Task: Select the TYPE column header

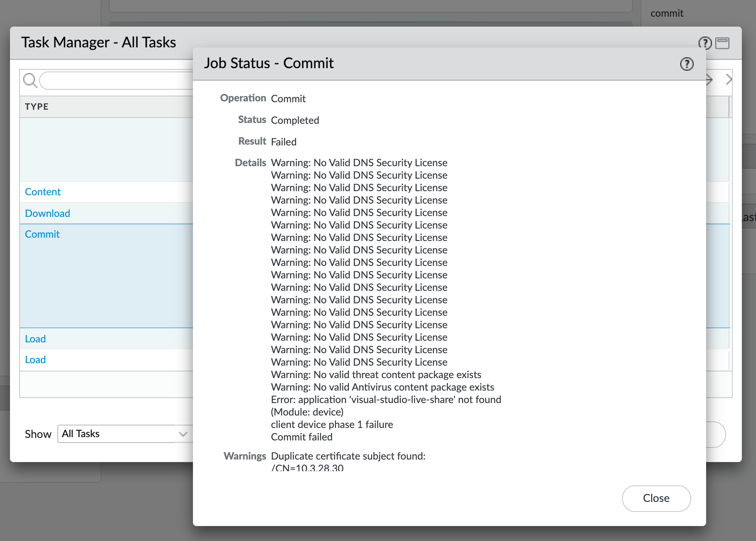Action: (37, 107)
